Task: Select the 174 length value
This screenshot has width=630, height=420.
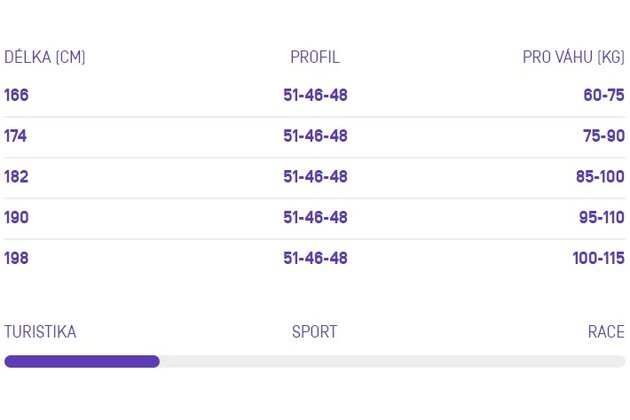Action: [16, 136]
